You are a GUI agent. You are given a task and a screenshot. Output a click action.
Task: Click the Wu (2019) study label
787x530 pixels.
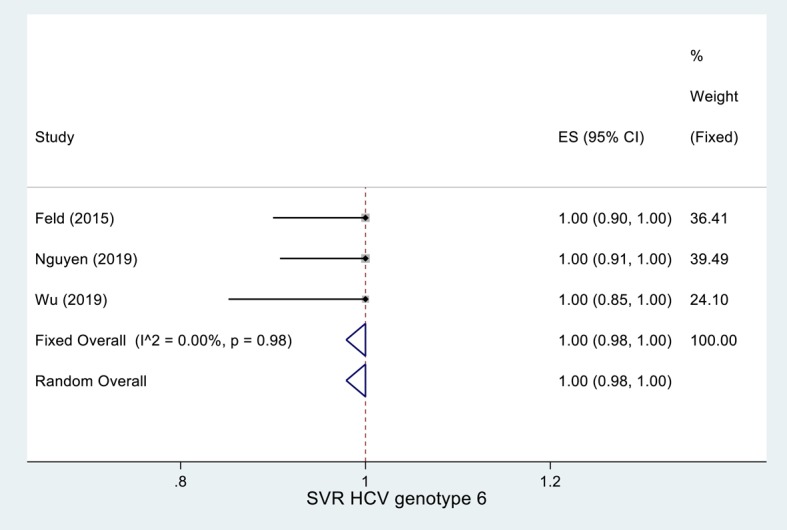pos(71,300)
